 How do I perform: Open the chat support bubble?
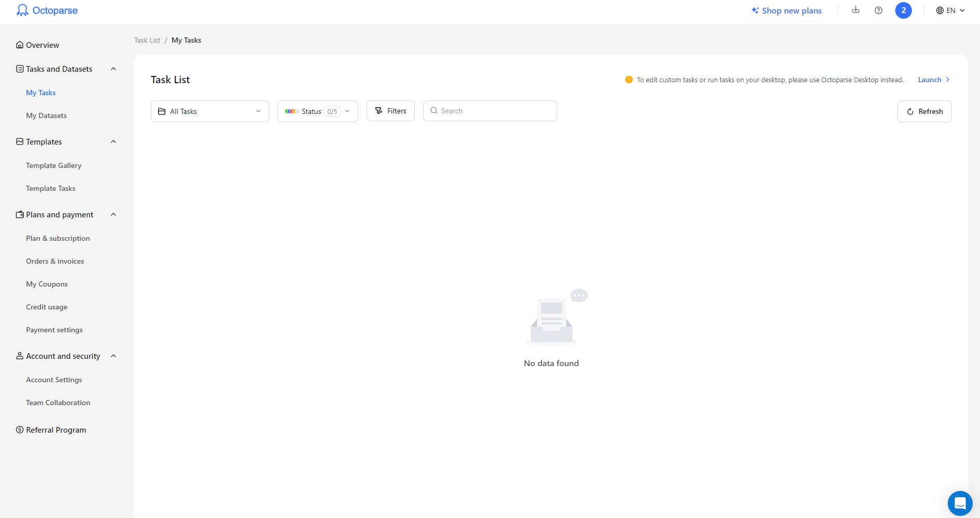pyautogui.click(x=960, y=503)
